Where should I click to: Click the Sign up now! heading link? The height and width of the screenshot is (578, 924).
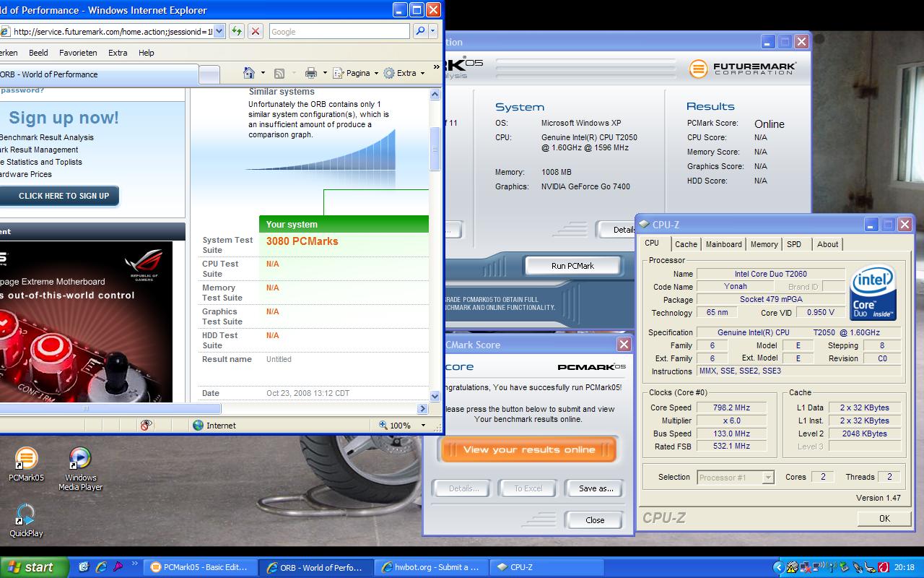(x=64, y=118)
